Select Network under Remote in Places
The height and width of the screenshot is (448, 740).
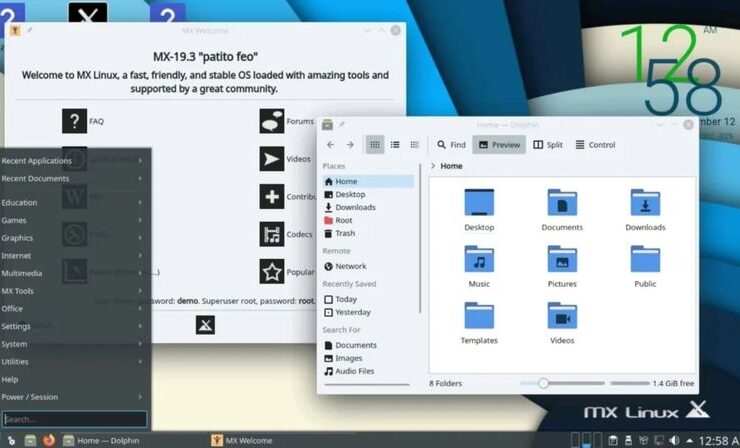click(368, 266)
